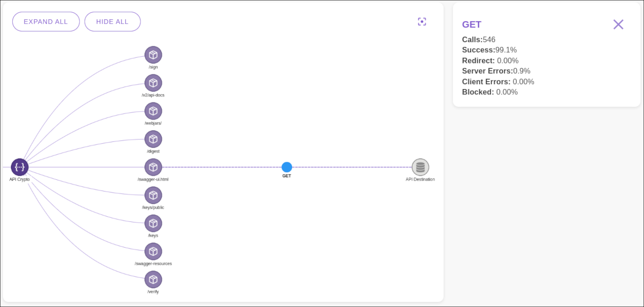This screenshot has height=307, width=644.
Task: Select the /sign endpoint node
Action: coord(153,55)
